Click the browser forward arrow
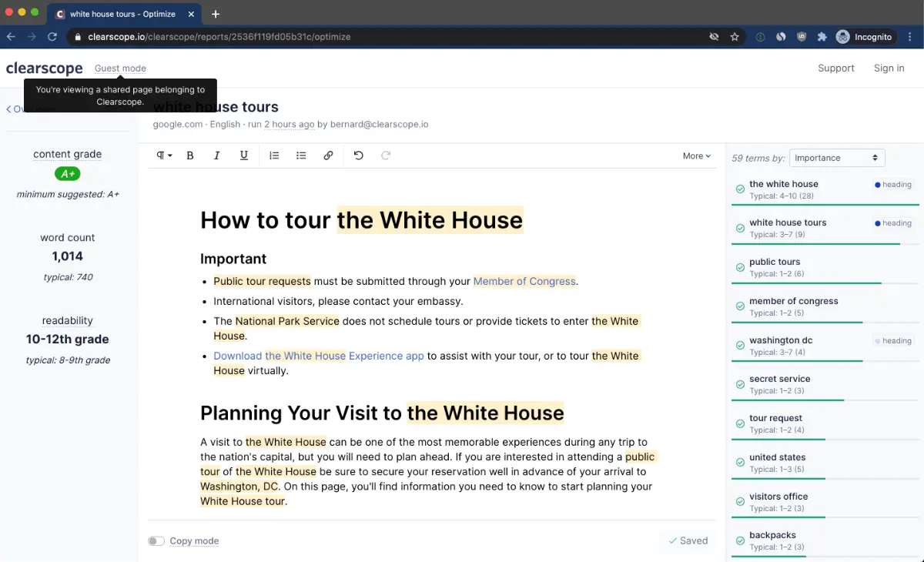 (32, 36)
